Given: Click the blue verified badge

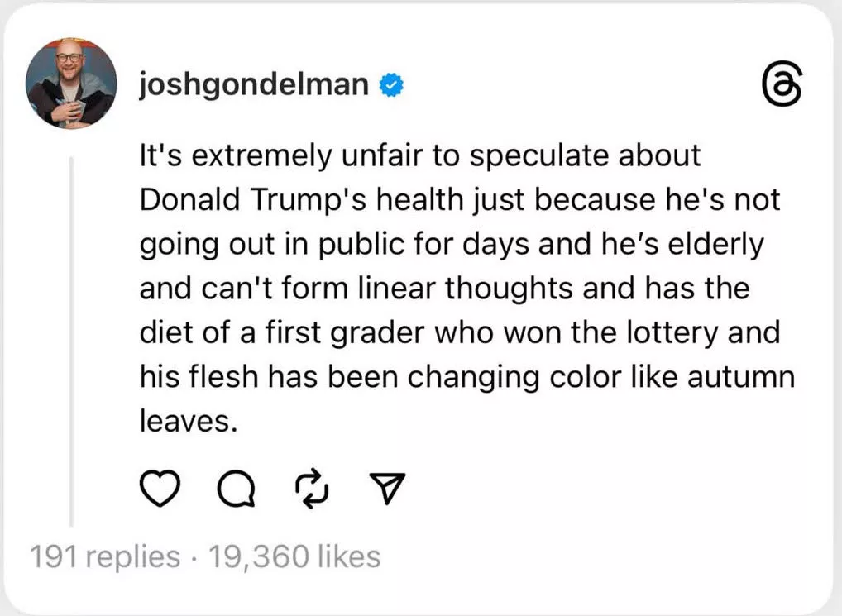Looking at the screenshot, I should point(391,85).
